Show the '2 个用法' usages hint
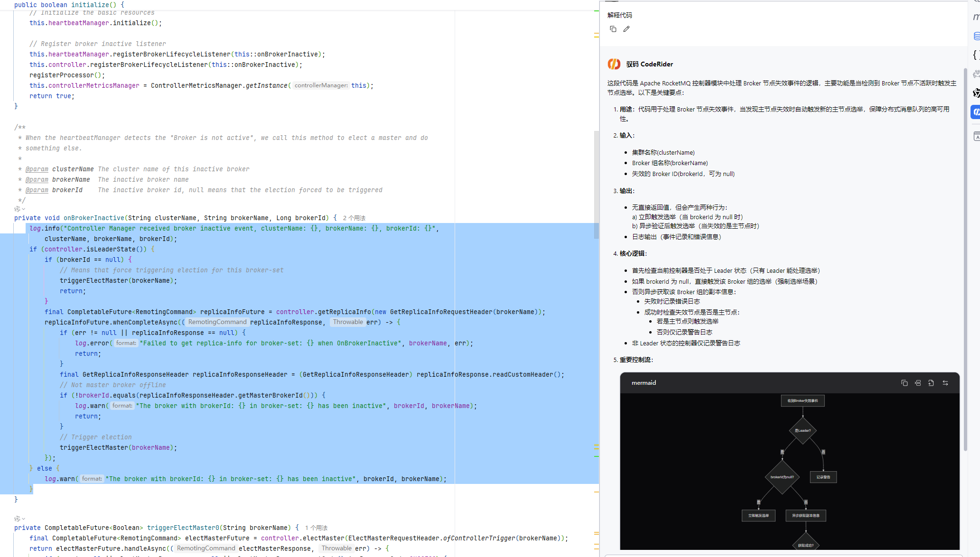 354,218
